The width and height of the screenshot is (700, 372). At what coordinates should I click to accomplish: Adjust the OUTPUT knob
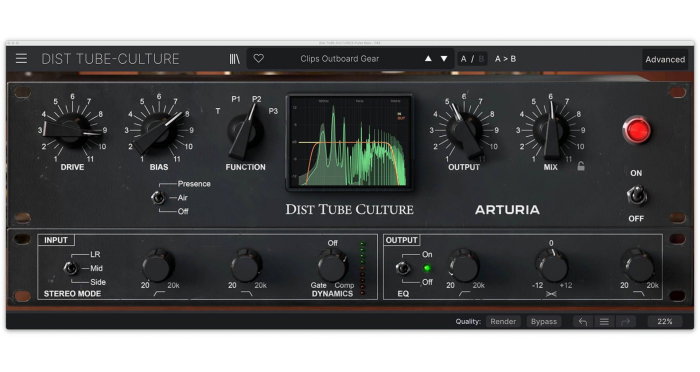(464, 131)
